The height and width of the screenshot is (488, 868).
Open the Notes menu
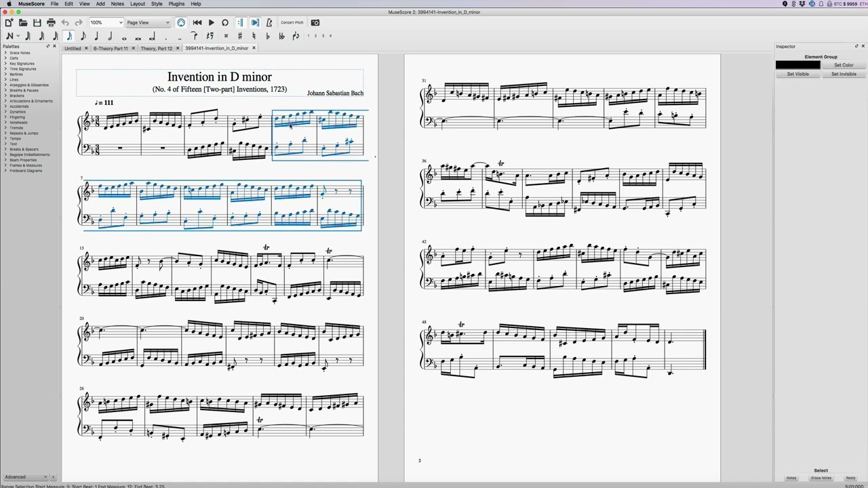coord(117,4)
